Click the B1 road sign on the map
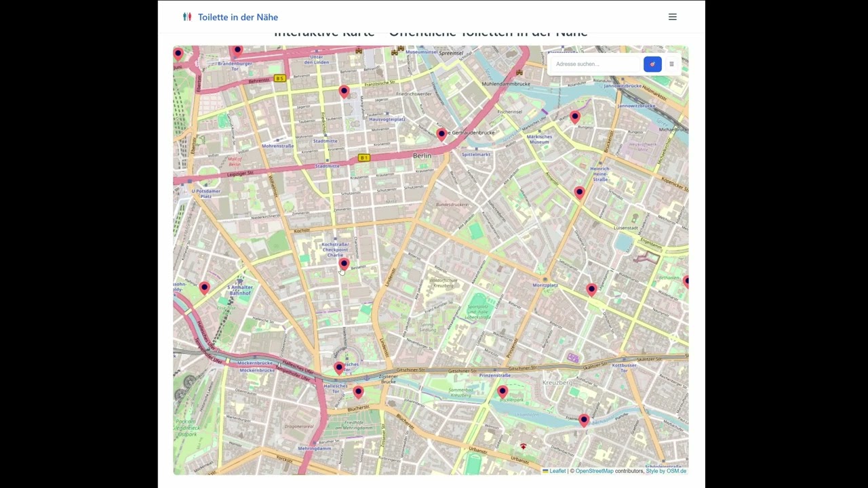The height and width of the screenshot is (488, 868). (x=364, y=158)
